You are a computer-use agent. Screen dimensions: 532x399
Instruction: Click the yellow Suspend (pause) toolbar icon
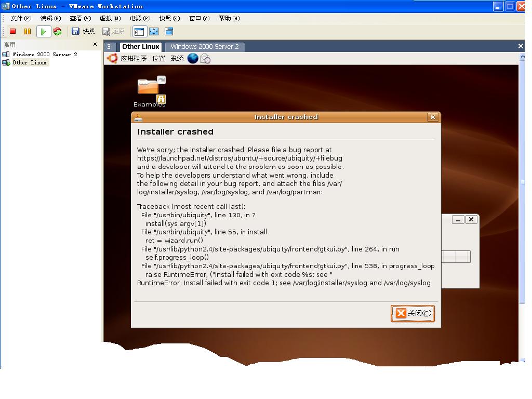pos(28,32)
